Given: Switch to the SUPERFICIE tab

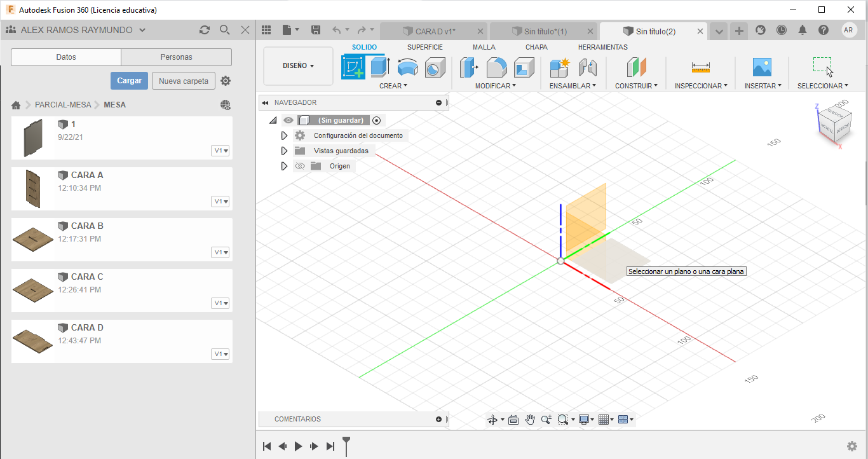Looking at the screenshot, I should coord(425,47).
